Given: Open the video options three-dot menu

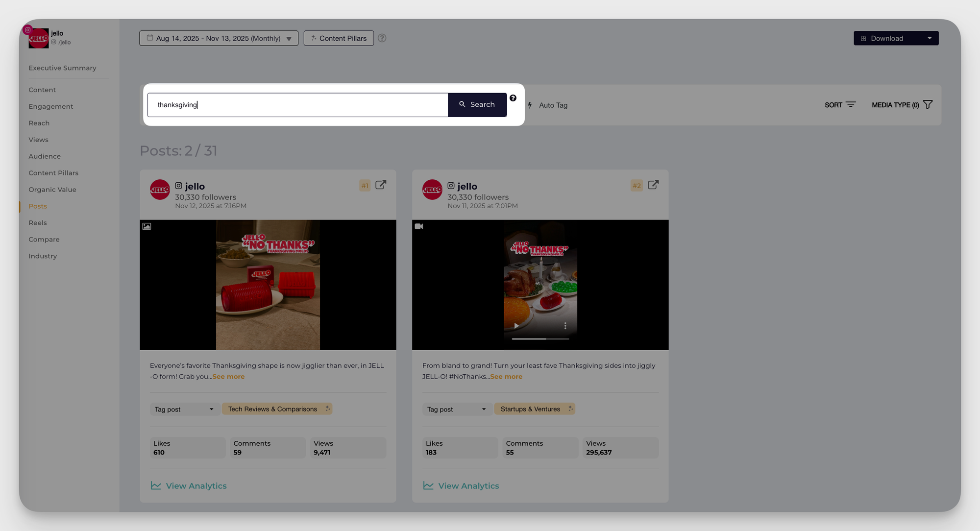Looking at the screenshot, I should pyautogui.click(x=565, y=326).
